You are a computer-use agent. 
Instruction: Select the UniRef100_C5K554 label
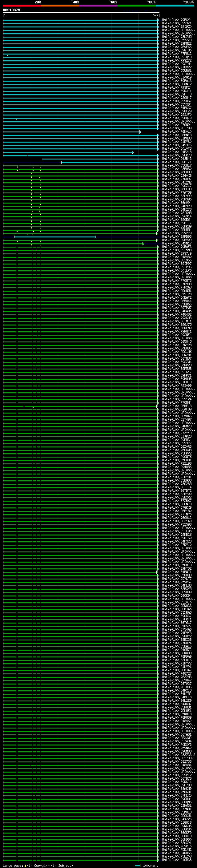177,230
